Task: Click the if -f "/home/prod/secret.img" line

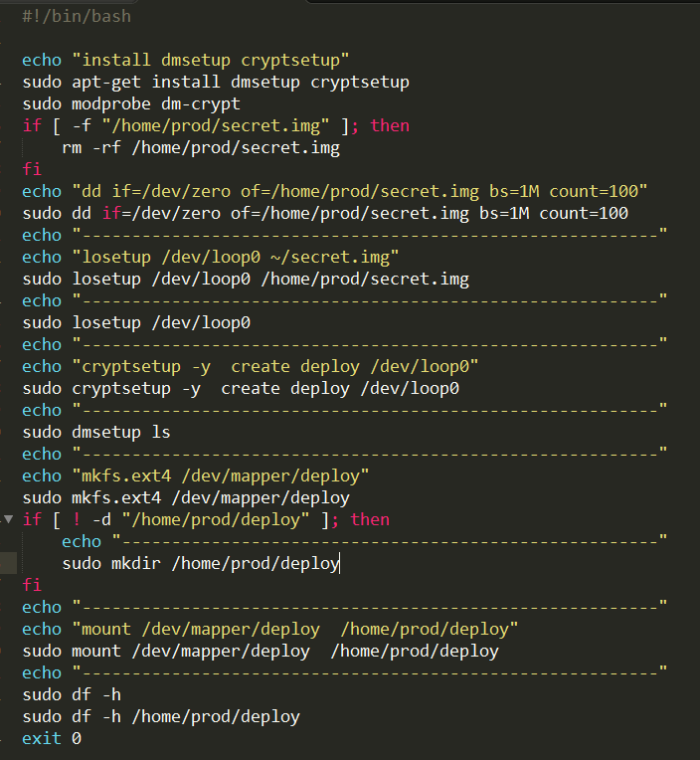Action: pyautogui.click(x=216, y=126)
